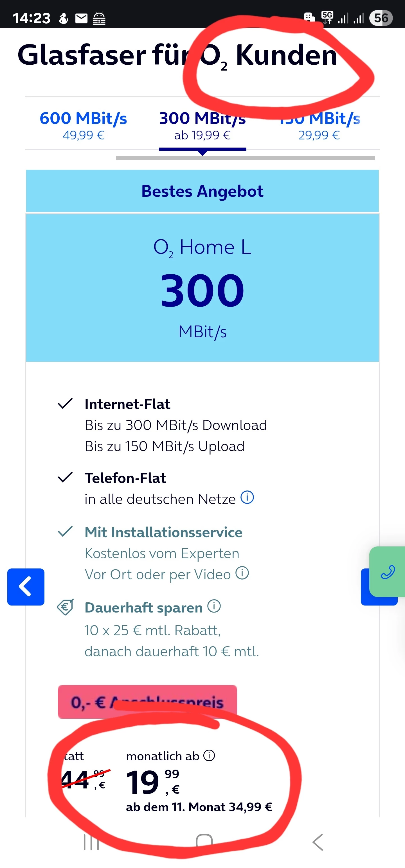The image size is (405, 868).
Task: Tap the green phone call icon
Action: 388,572
